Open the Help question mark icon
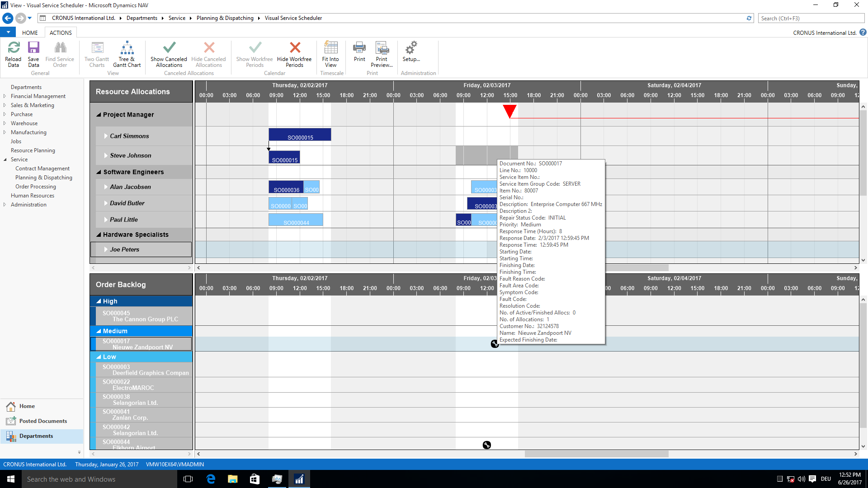 click(x=863, y=33)
